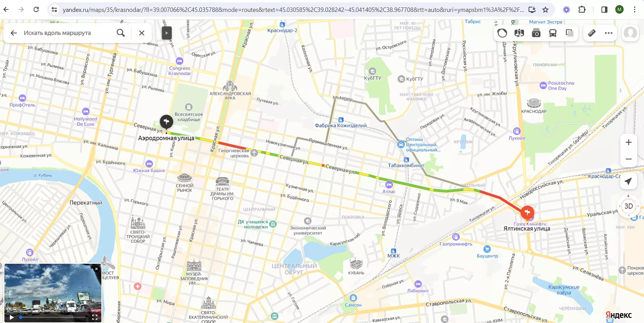Go back using the search panel arrow
The height and width of the screenshot is (323, 644).
14,33
